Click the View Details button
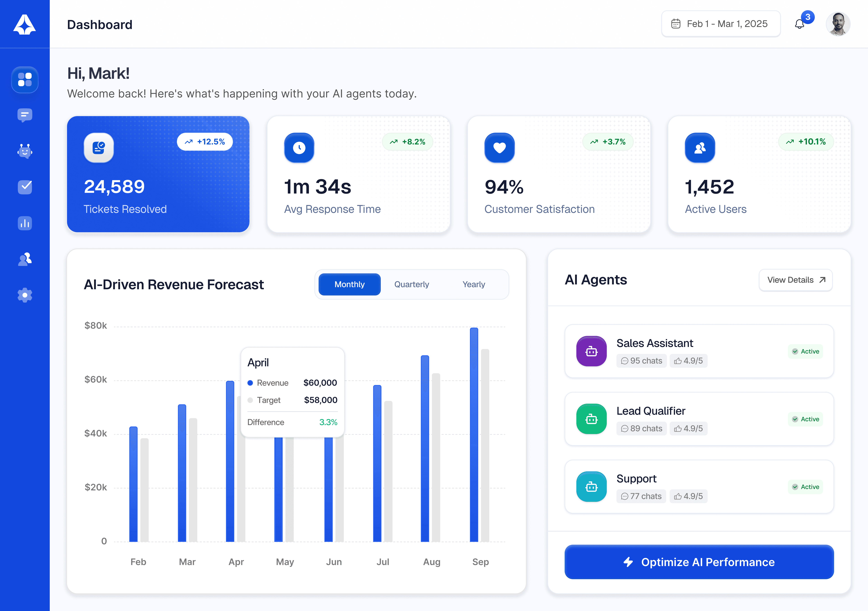 tap(795, 280)
